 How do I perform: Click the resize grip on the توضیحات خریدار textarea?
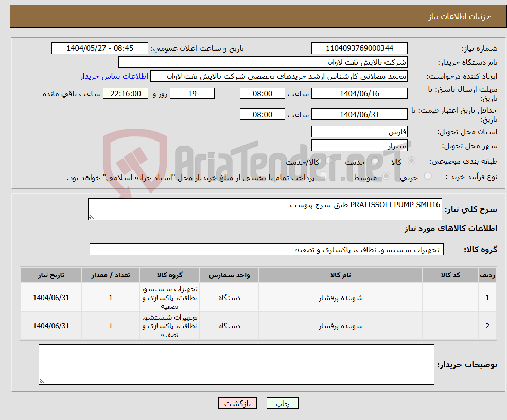[42, 380]
